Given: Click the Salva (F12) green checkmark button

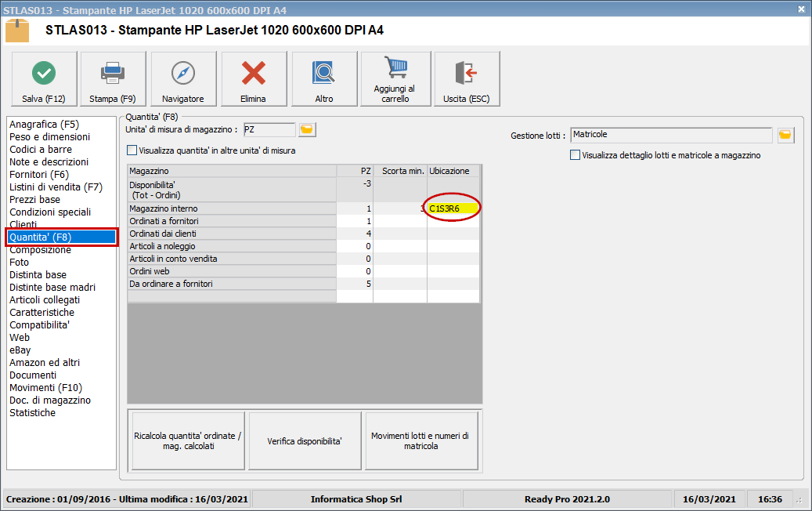Looking at the screenshot, I should pos(44,79).
